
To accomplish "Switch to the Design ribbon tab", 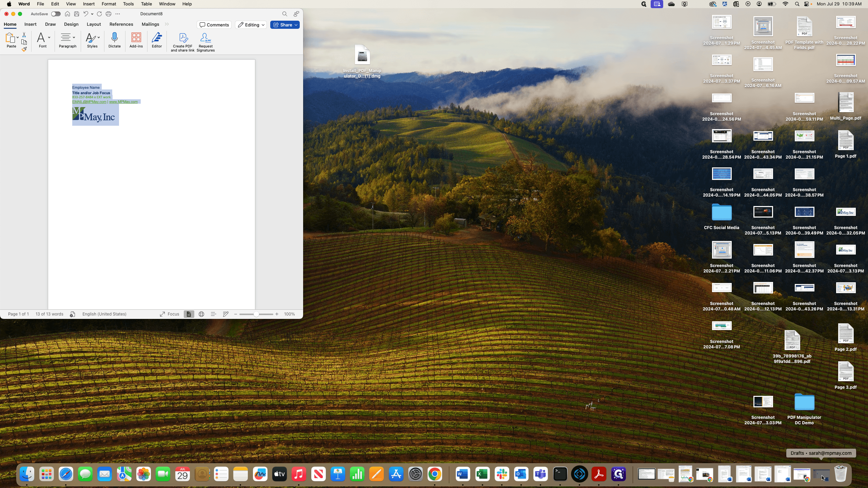I will pyautogui.click(x=71, y=24).
